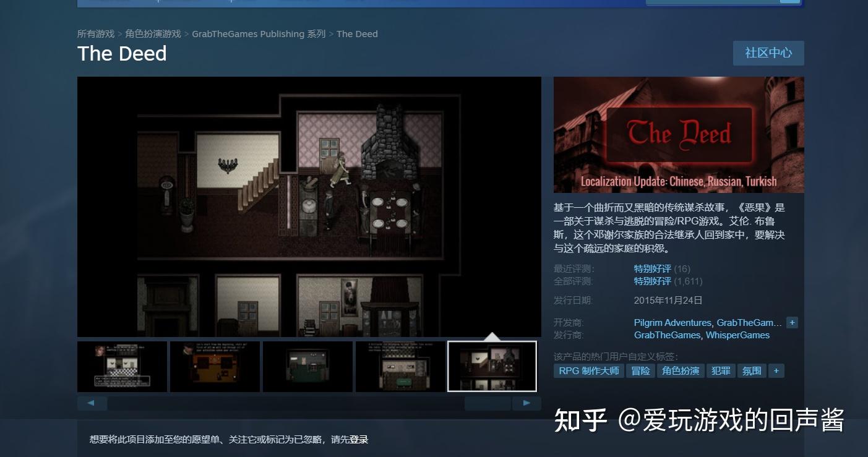Screen dimensions: 868x457
Task: Open the 社区中心 button
Action: tap(768, 53)
